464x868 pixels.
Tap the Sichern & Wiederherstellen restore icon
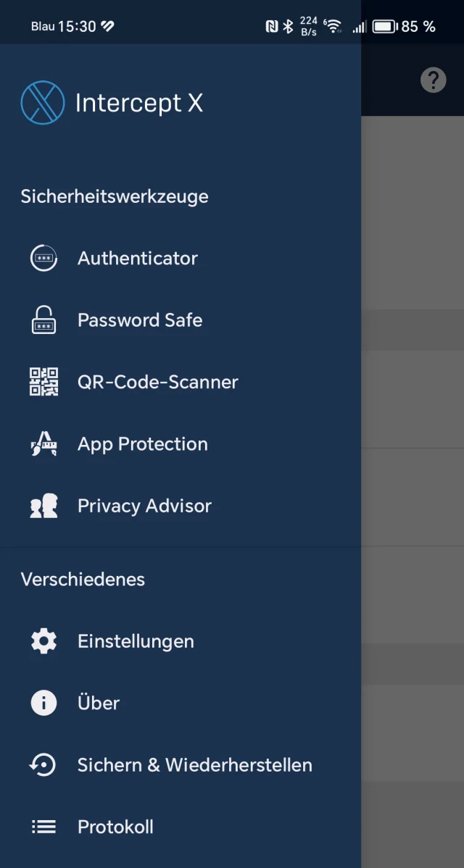click(x=43, y=765)
